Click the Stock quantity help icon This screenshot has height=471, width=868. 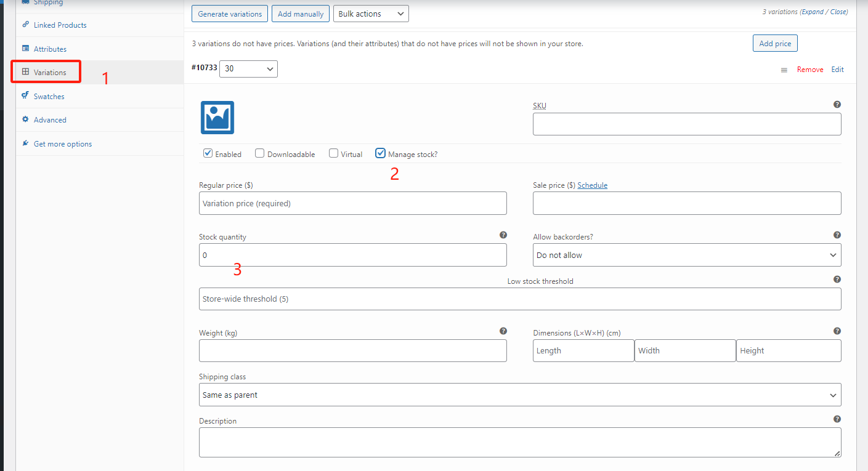point(503,235)
